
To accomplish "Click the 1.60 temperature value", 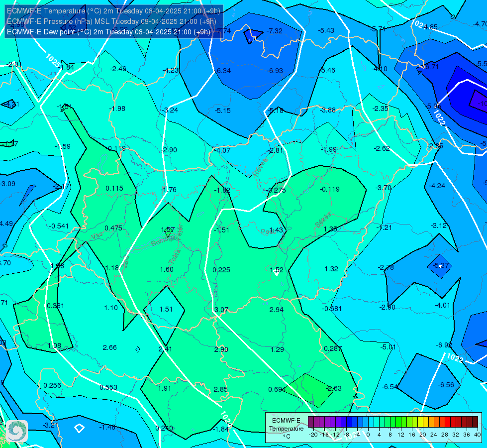I will [167, 269].
